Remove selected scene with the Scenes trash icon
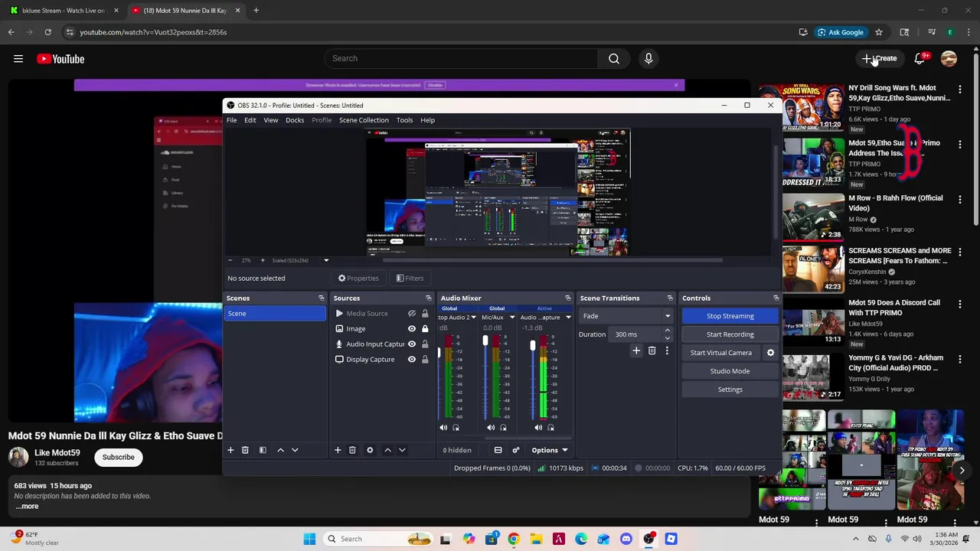The width and height of the screenshot is (980, 551). (245, 450)
